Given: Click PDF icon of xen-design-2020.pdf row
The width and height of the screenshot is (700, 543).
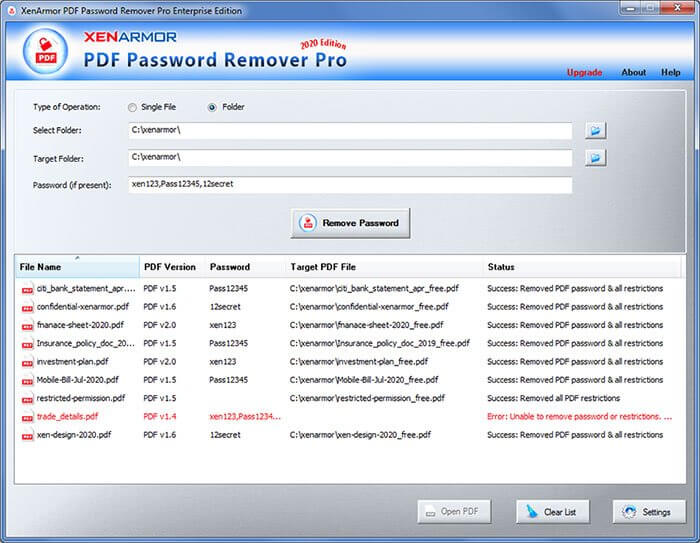Looking at the screenshot, I should coord(27,436).
